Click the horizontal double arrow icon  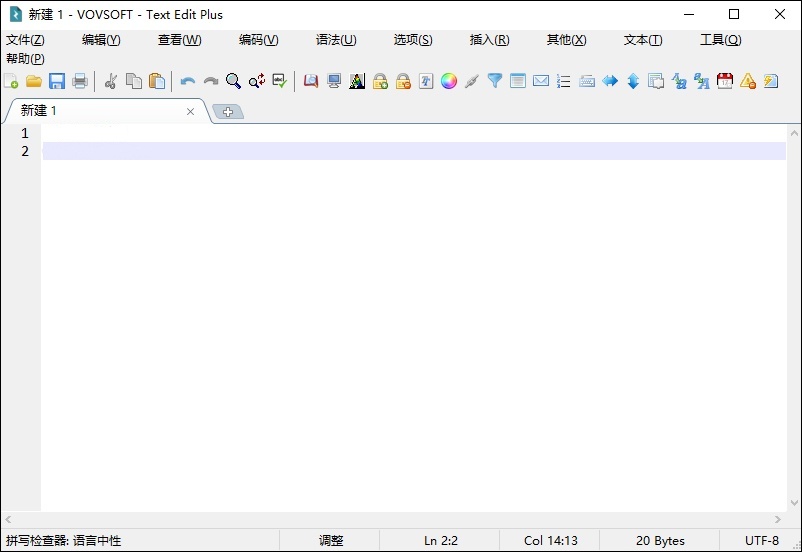[x=610, y=81]
